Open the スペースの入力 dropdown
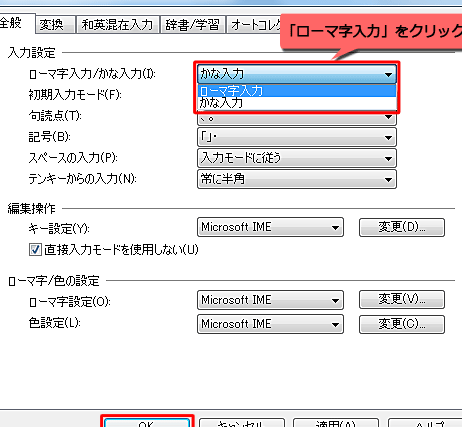Screen dimensions: 462x427 click(297, 158)
